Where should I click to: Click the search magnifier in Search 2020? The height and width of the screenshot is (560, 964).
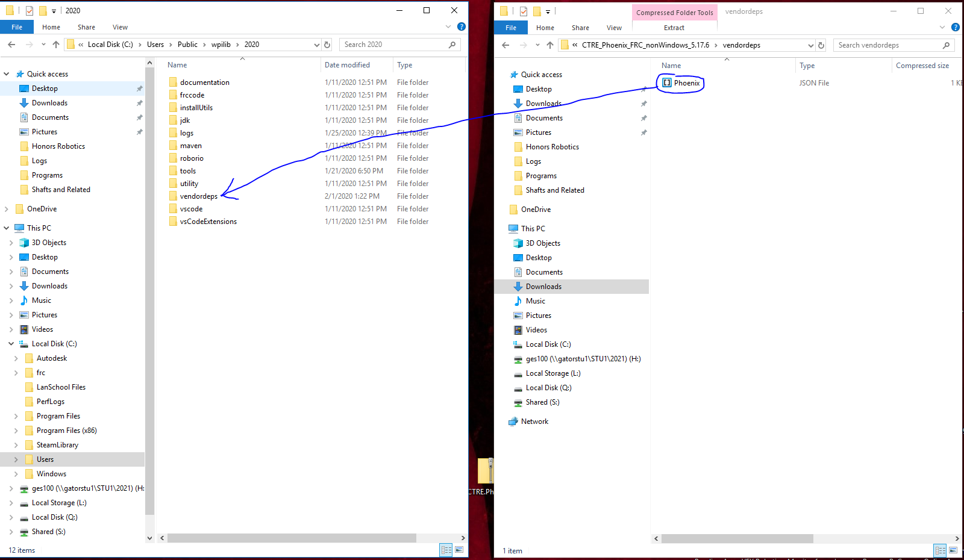click(452, 45)
